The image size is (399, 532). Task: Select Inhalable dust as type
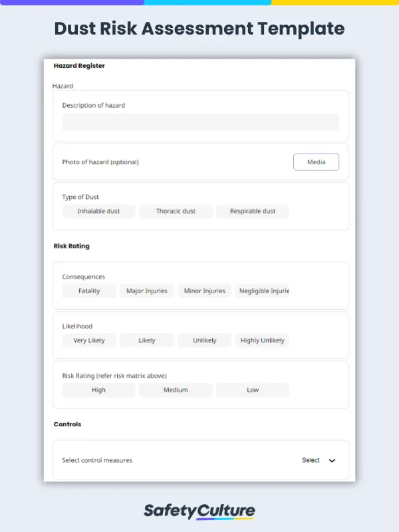click(98, 211)
